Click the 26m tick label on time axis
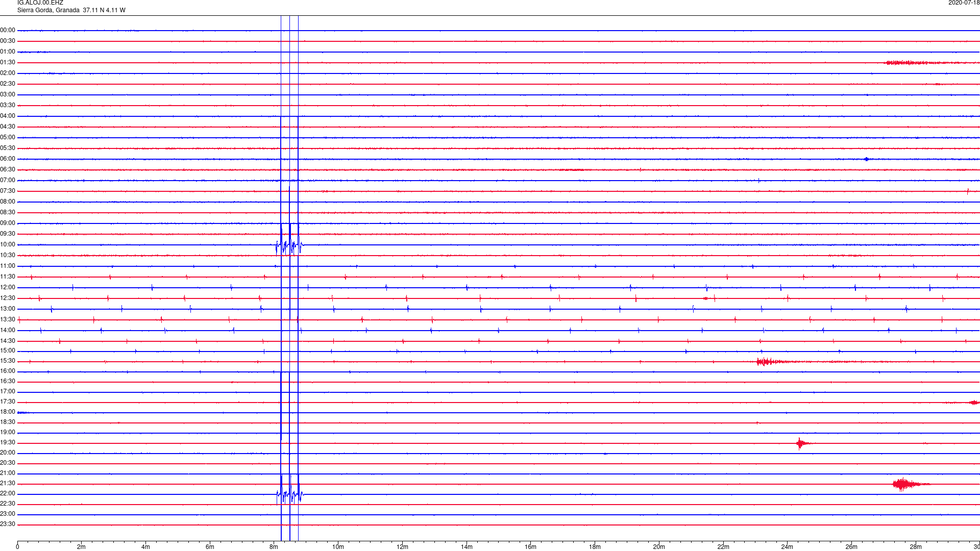The image size is (980, 551). click(851, 547)
